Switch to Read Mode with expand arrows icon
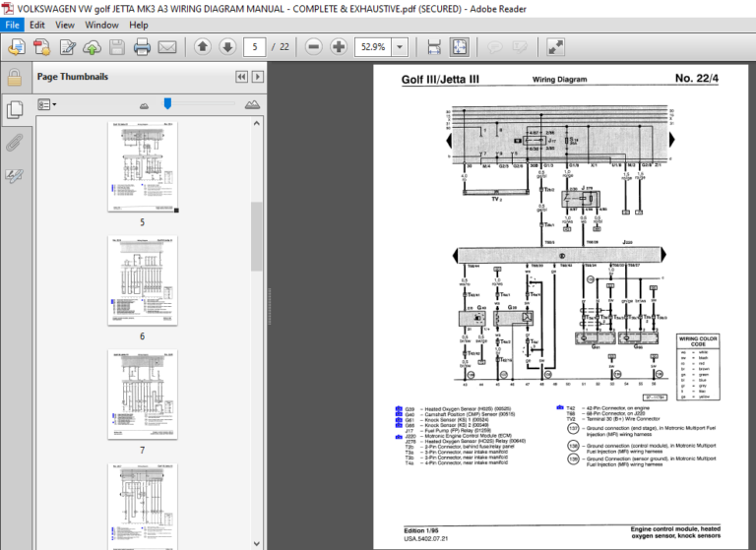Image resolution: width=756 pixels, height=550 pixels. (555, 47)
